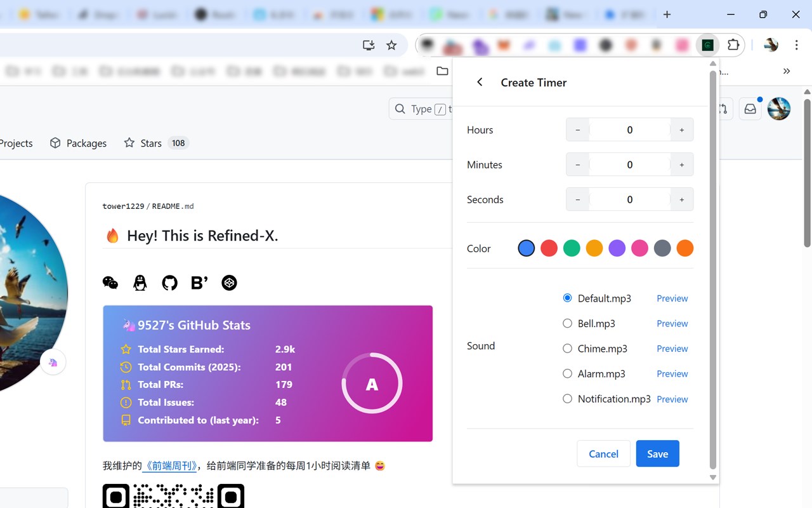The height and width of the screenshot is (508, 812).
Task: Open a new browser tab
Action: tap(667, 15)
